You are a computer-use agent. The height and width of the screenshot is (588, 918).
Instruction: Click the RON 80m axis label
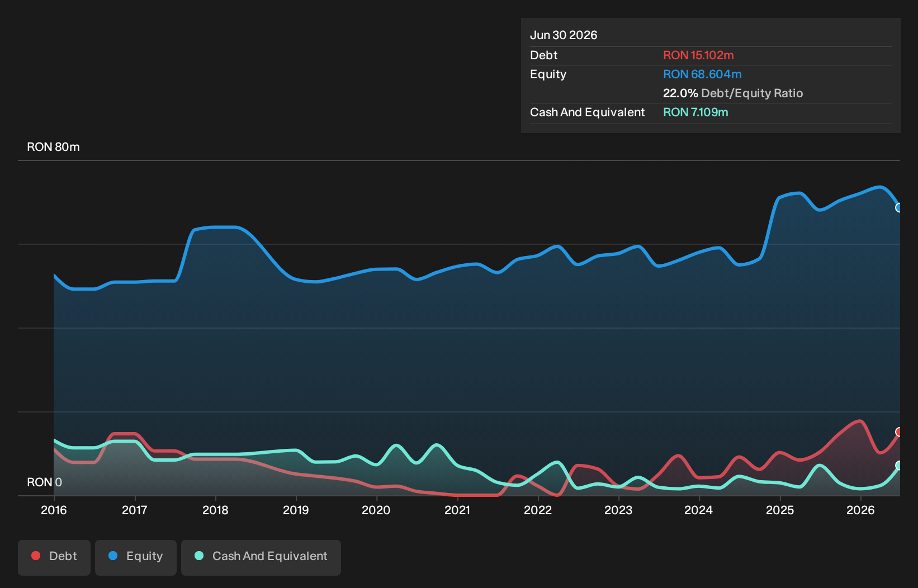[53, 147]
